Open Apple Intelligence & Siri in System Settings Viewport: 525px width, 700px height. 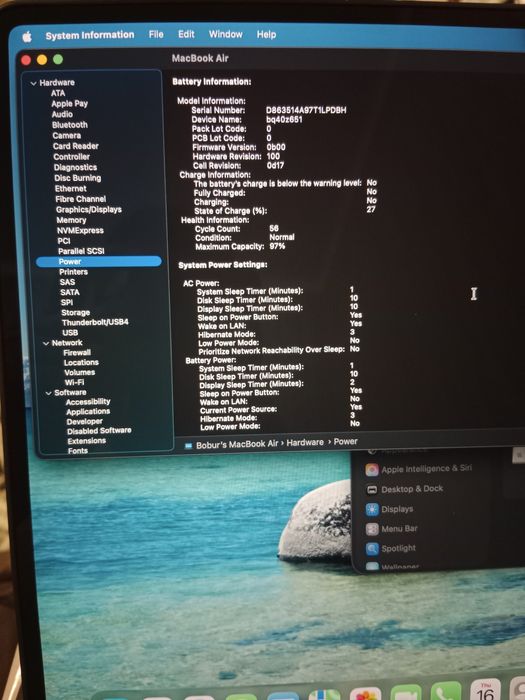[x=418, y=469]
